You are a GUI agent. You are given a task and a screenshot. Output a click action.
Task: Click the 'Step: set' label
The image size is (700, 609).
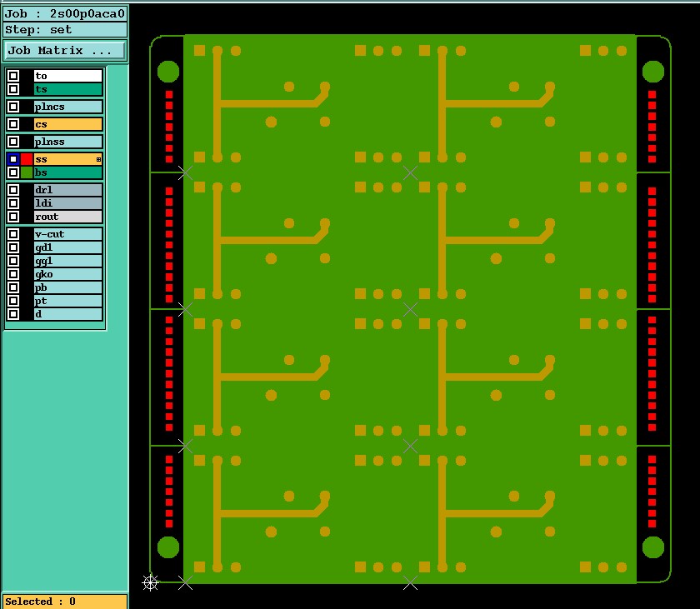pos(65,30)
